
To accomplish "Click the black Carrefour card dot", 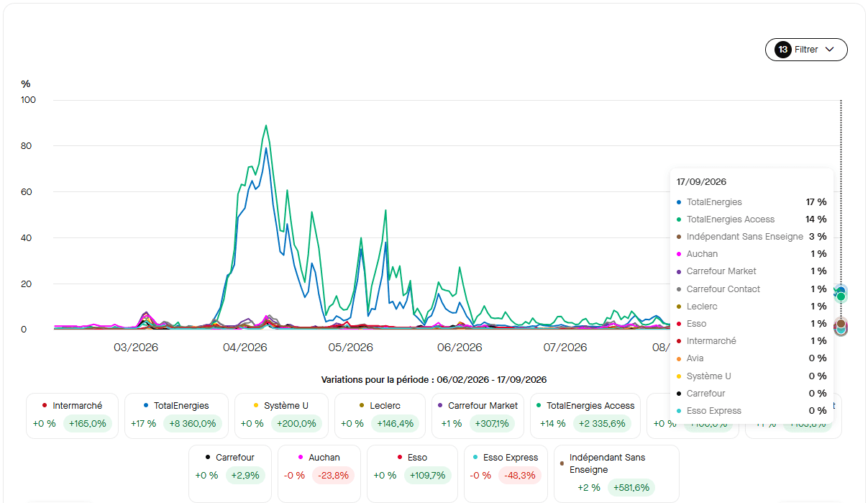I will click(x=208, y=458).
